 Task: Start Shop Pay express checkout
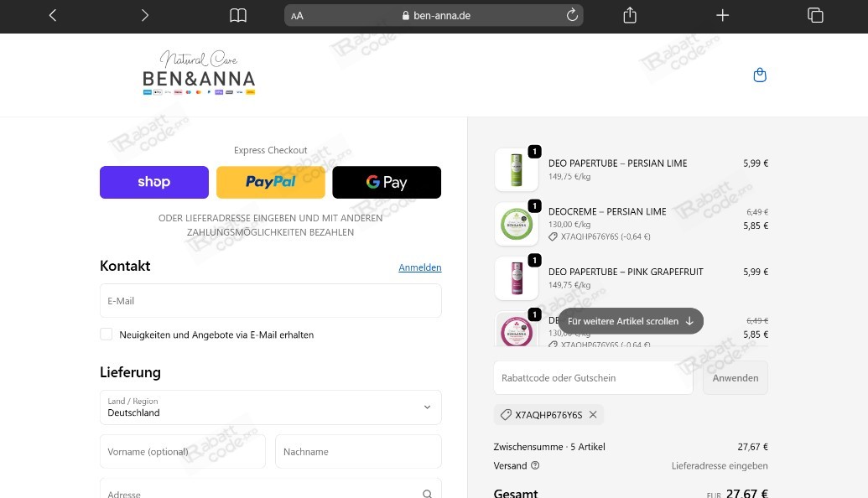(x=153, y=182)
